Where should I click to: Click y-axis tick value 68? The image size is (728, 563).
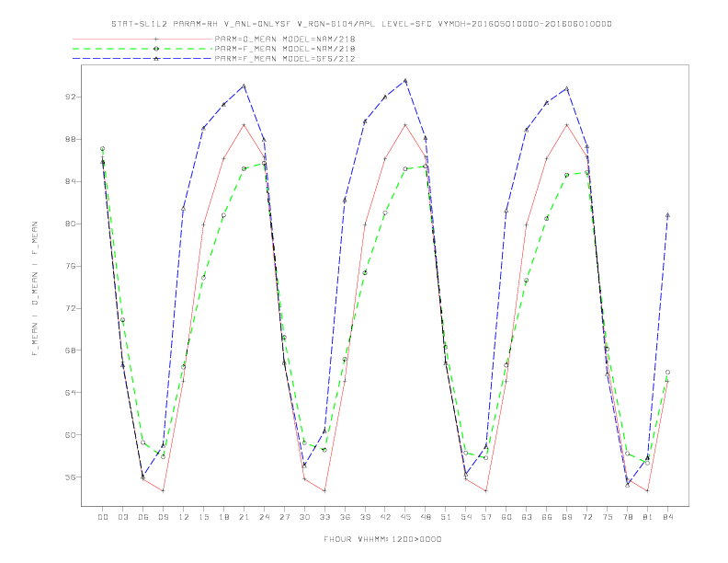coord(71,350)
